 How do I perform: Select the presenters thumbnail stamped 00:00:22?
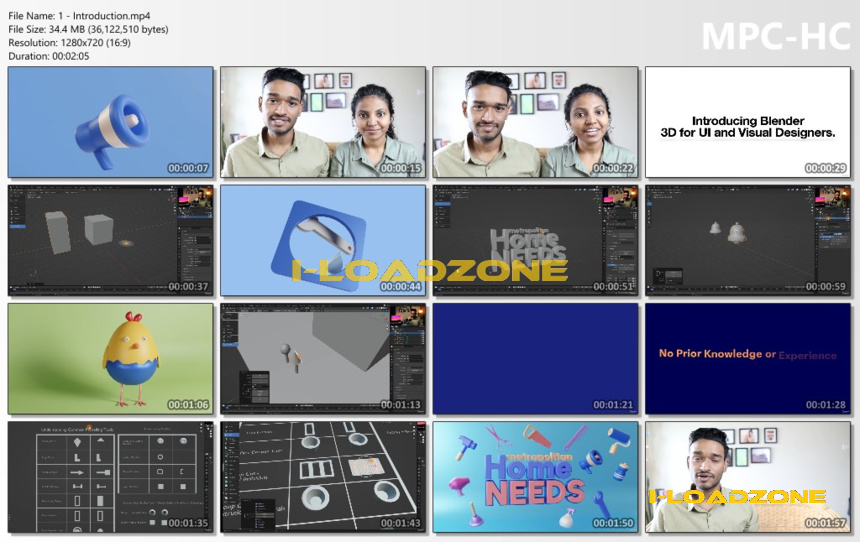pos(535,122)
